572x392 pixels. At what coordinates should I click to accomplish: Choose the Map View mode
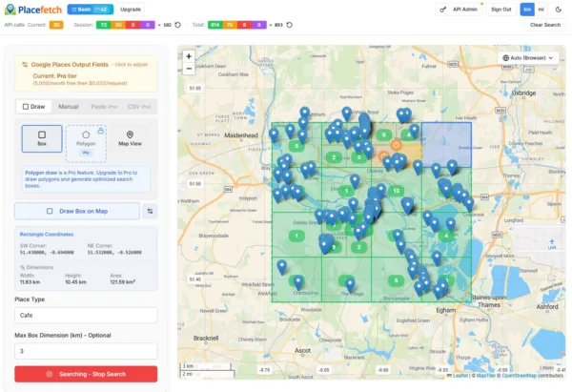point(130,139)
